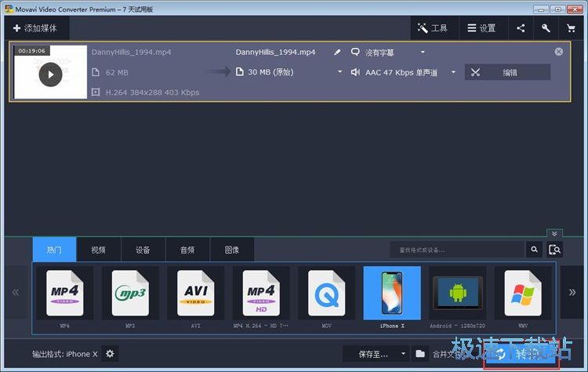Open the Save to (保存至) dropdown

[x=376, y=354]
